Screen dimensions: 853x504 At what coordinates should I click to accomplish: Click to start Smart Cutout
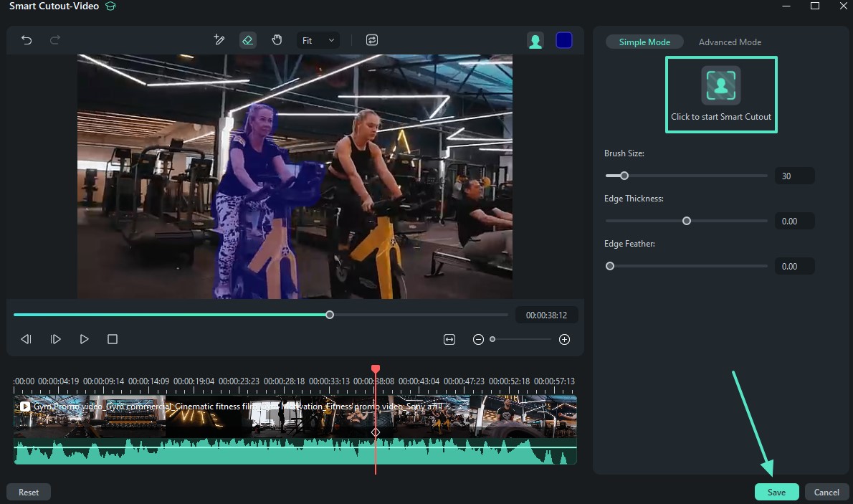point(720,94)
